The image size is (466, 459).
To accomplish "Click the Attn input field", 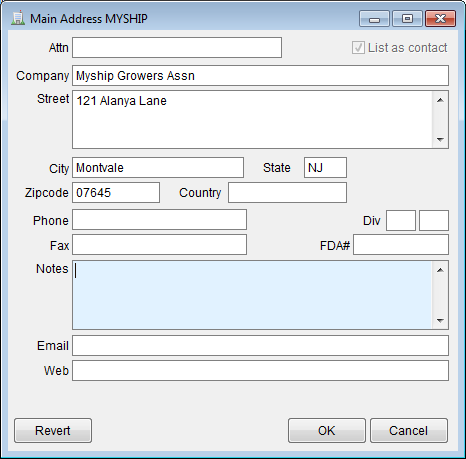I will (x=177, y=48).
